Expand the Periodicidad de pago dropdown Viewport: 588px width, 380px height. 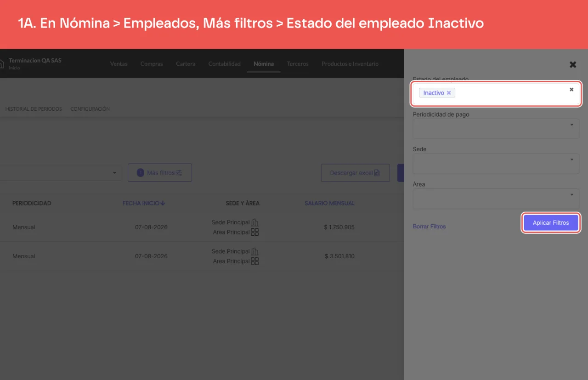tap(496, 129)
